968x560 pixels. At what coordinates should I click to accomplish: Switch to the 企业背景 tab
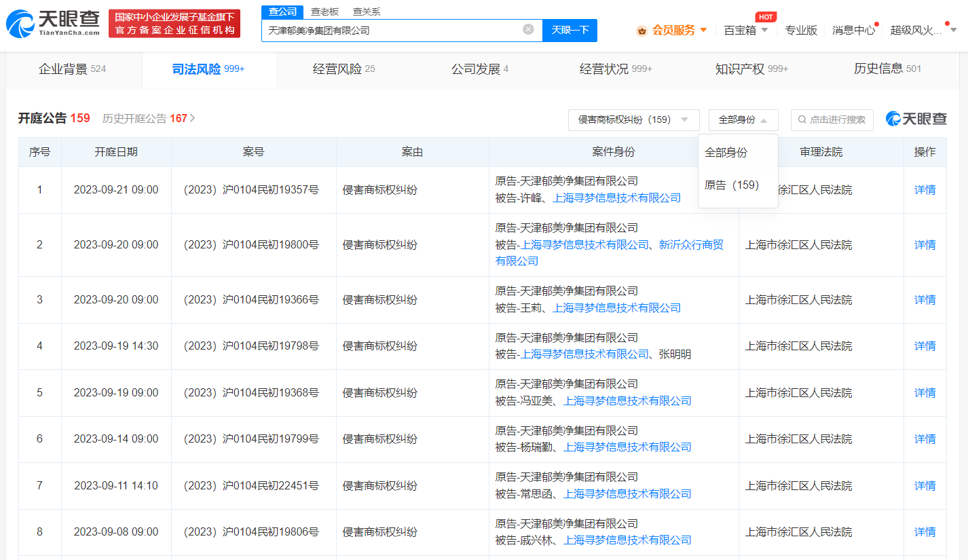point(73,69)
